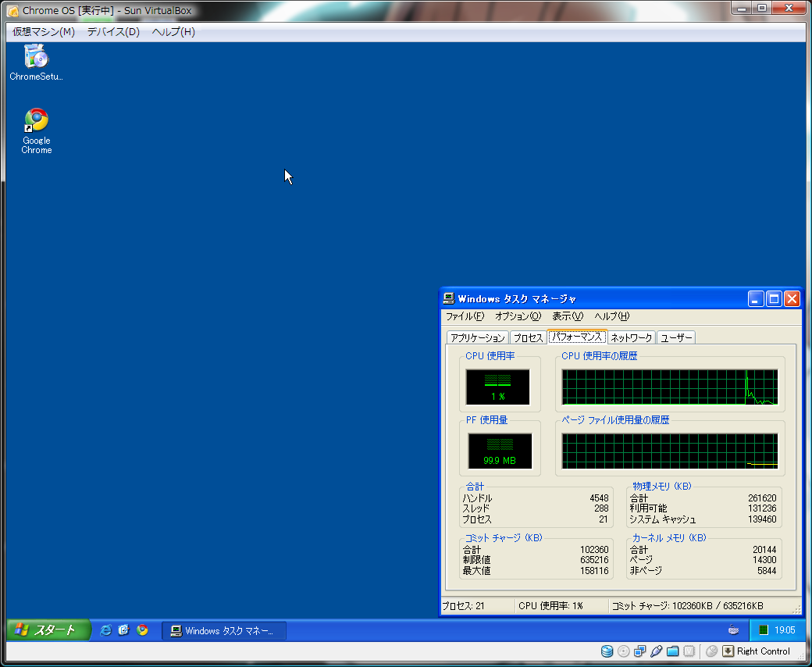The width and height of the screenshot is (812, 667).
Task: Switch to the ネットワーク tab
Action: (632, 337)
